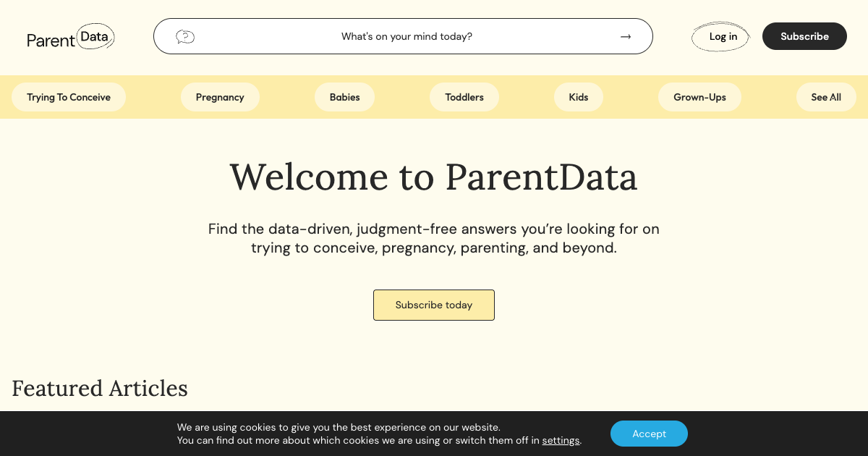Image resolution: width=868 pixels, height=456 pixels.
Task: Click the ParentData logo
Action: tap(70, 36)
